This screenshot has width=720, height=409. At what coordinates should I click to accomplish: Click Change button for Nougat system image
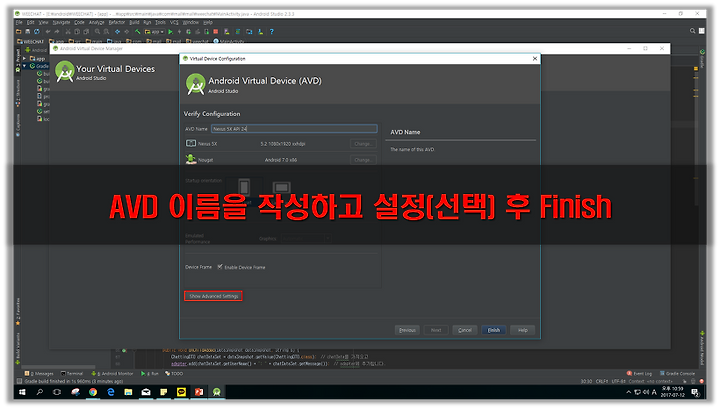point(363,160)
